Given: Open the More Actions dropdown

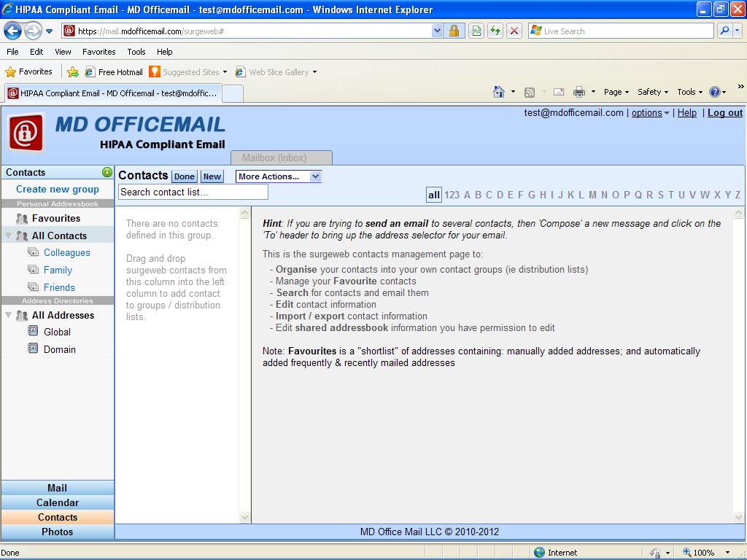Looking at the screenshot, I should [278, 176].
